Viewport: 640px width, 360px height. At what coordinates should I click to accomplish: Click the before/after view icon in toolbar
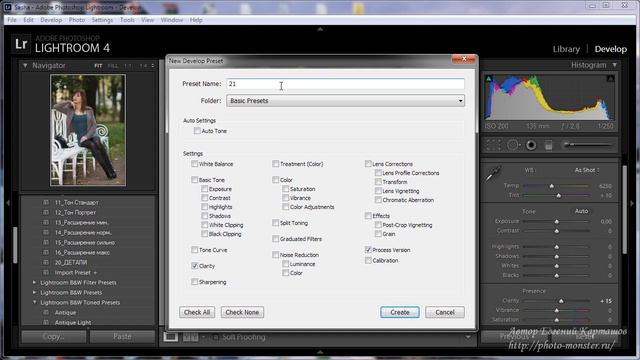coord(191,337)
